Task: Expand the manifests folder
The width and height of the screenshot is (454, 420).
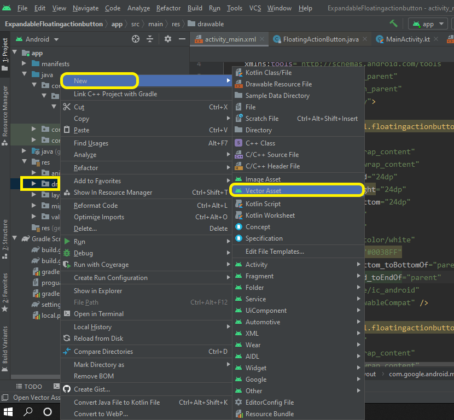Action: [24, 63]
